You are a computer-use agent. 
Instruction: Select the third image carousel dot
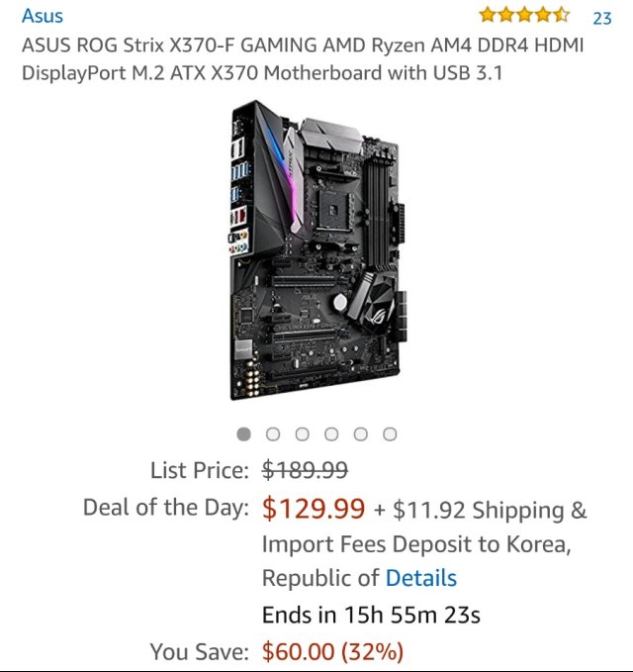click(303, 433)
